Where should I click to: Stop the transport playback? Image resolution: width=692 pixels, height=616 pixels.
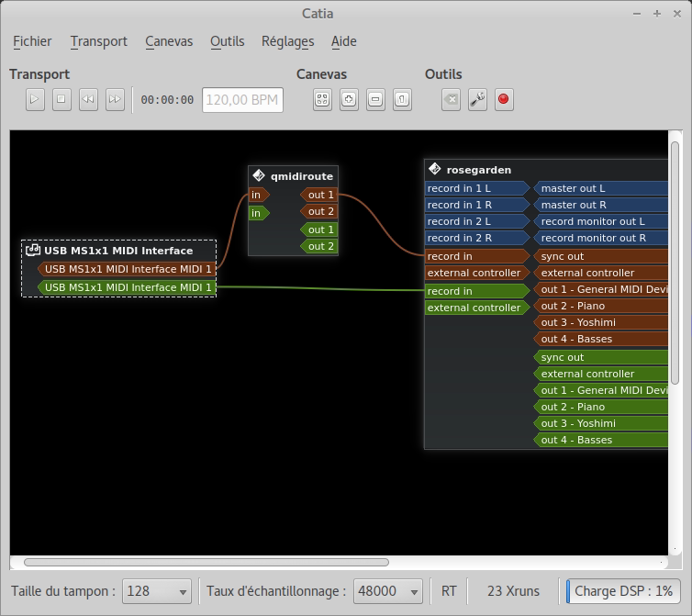[x=61, y=99]
